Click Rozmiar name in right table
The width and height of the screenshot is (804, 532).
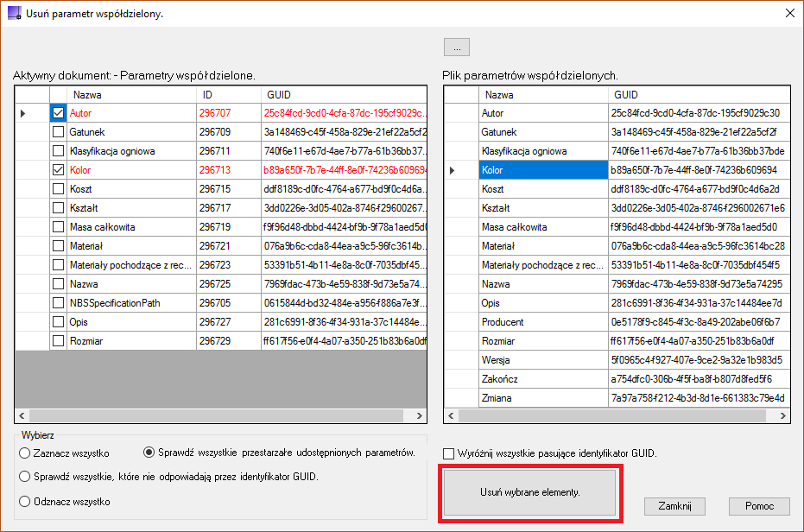pos(543,340)
